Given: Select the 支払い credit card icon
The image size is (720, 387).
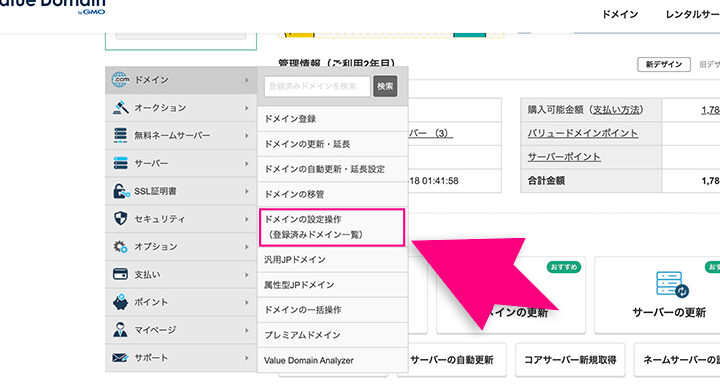Looking at the screenshot, I should point(120,274).
